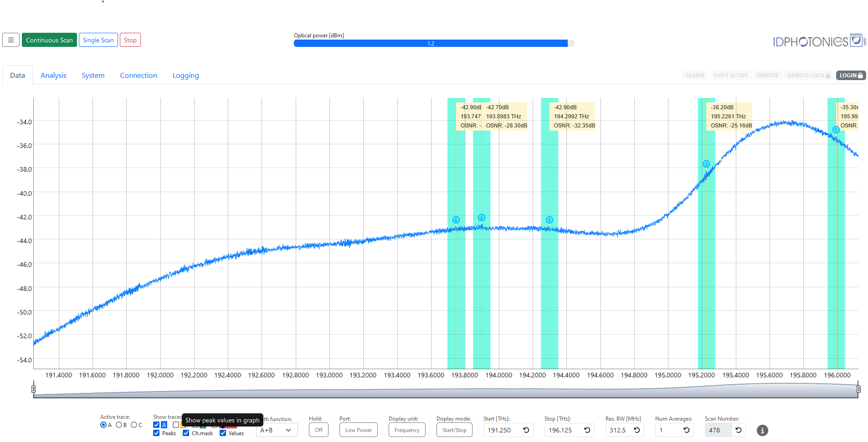Toggle the Ch.mask checkbox
The width and height of the screenshot is (868, 442).
click(186, 433)
